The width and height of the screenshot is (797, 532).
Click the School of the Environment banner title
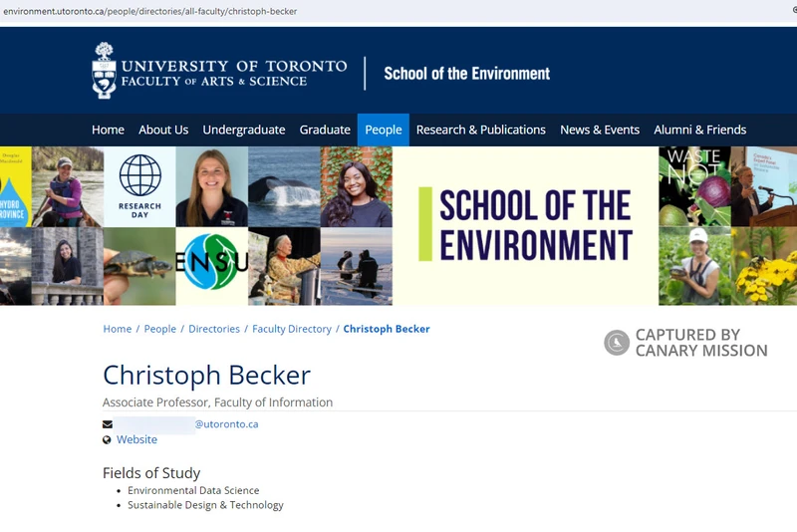(536, 224)
